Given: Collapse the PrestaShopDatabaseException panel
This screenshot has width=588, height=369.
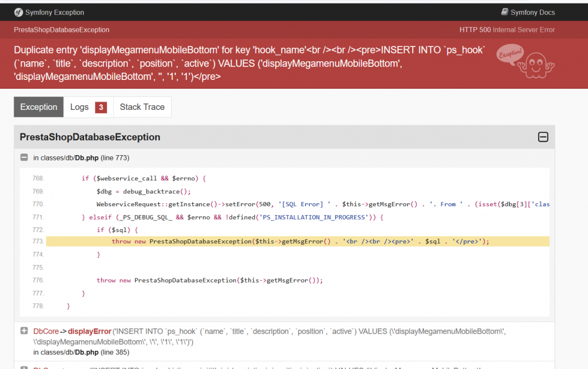Looking at the screenshot, I should coord(543,137).
